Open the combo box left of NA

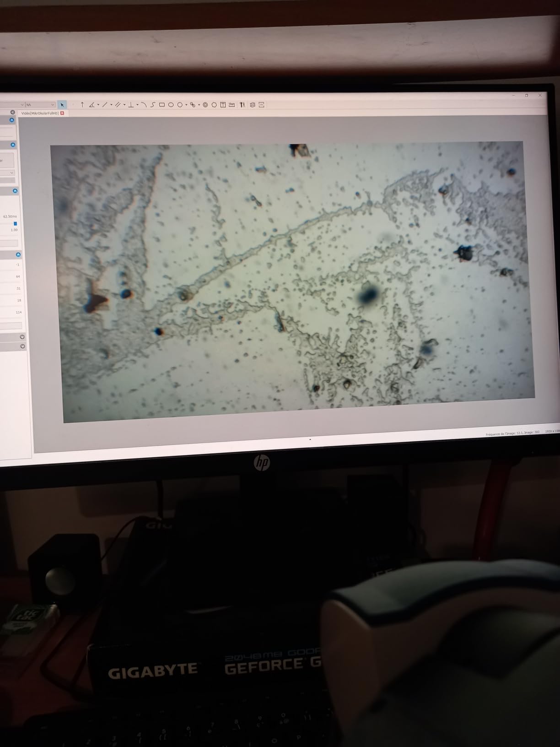coord(12,105)
